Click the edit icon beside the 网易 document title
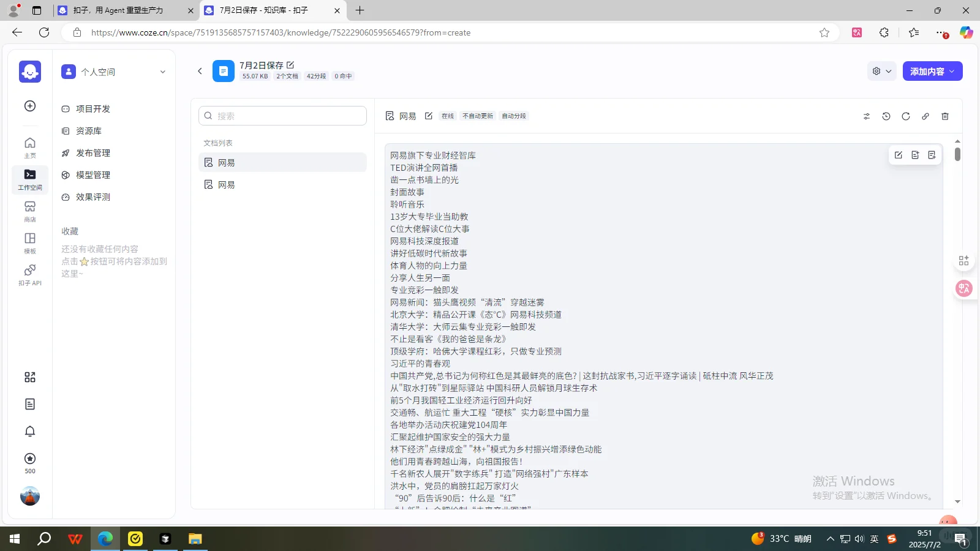The image size is (980, 551). [429, 116]
